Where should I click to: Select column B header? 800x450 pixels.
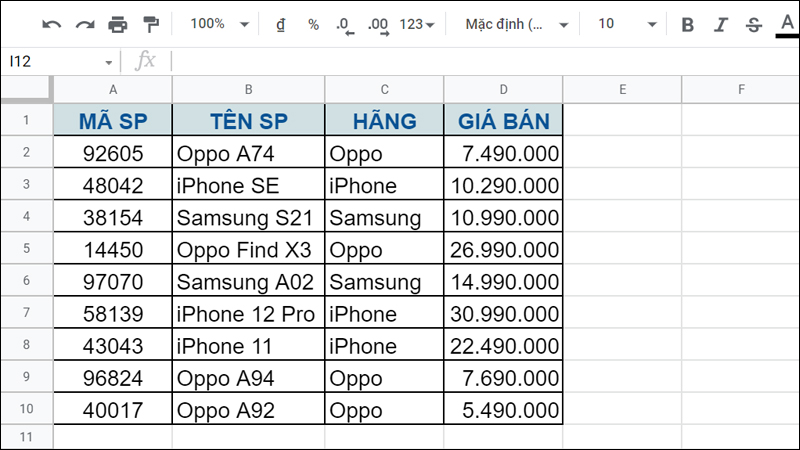pyautogui.click(x=248, y=90)
